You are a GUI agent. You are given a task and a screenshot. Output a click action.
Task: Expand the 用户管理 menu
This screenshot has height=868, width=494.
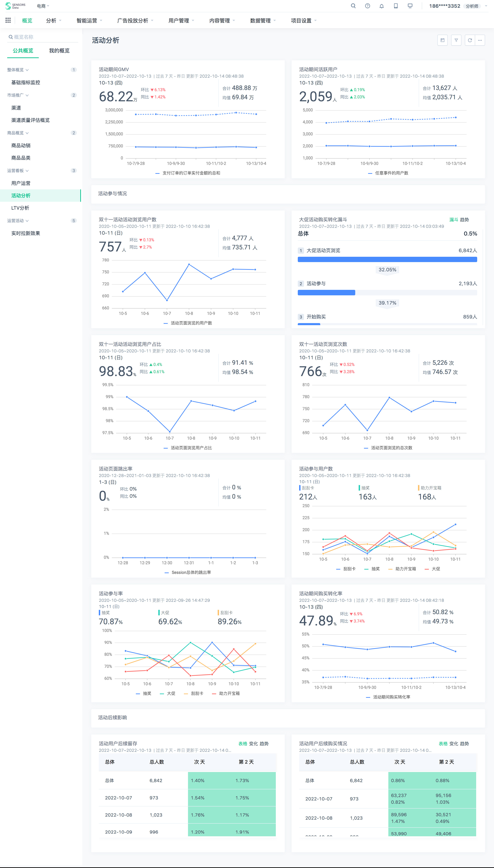[181, 21]
